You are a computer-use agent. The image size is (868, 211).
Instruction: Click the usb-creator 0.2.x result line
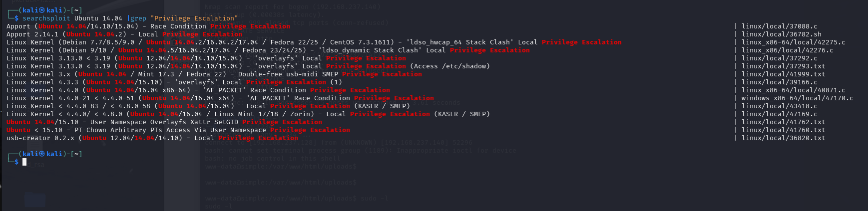point(152,138)
